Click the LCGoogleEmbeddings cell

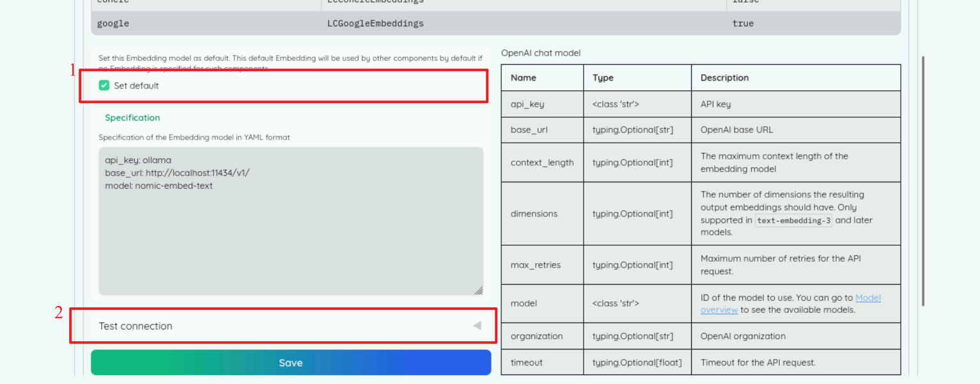[x=375, y=23]
